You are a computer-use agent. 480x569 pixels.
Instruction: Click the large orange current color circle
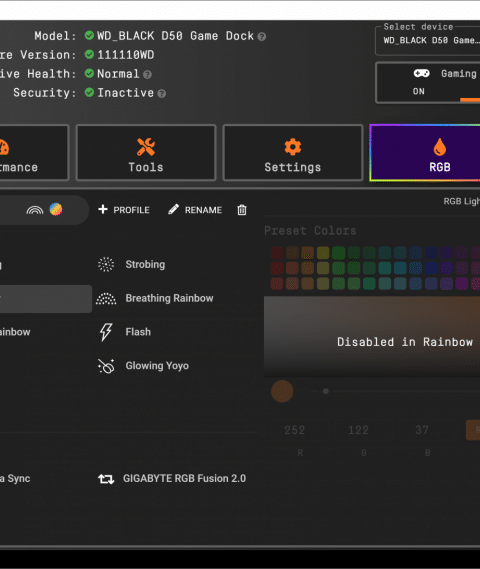(x=282, y=391)
